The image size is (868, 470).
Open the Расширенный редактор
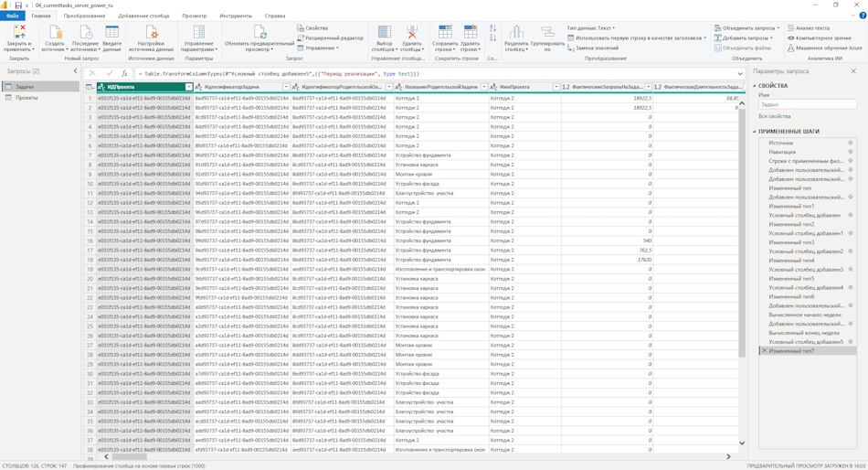[331, 37]
